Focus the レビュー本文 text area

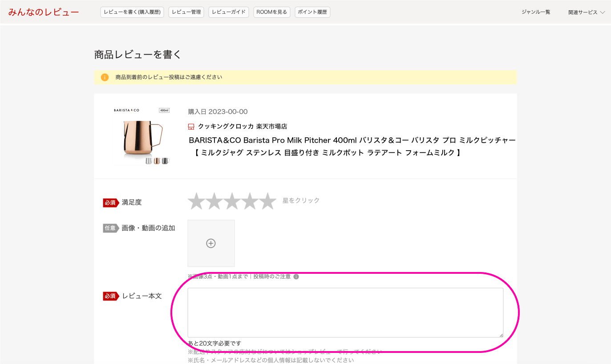click(345, 312)
